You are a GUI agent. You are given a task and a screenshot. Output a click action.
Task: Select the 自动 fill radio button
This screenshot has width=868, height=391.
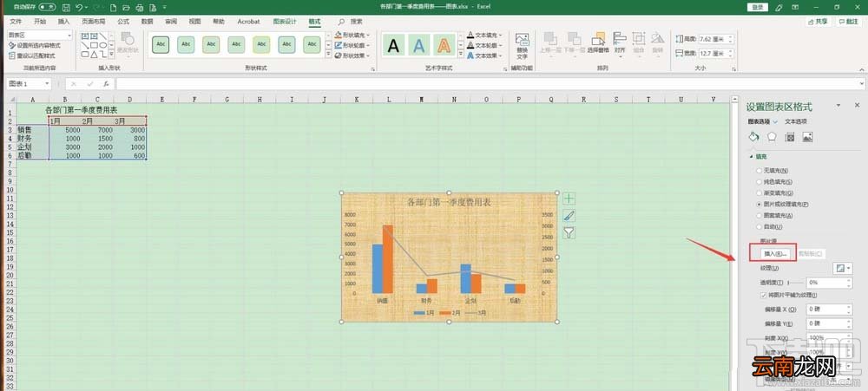click(x=759, y=227)
